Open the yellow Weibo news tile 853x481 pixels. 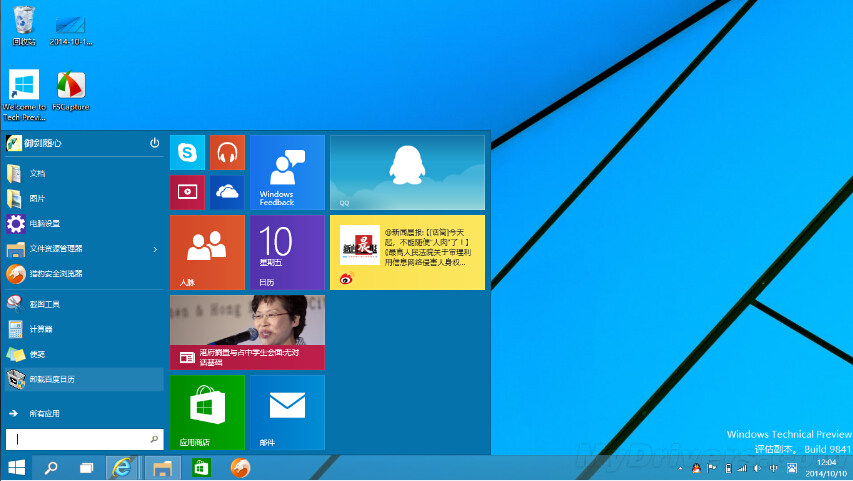407,252
